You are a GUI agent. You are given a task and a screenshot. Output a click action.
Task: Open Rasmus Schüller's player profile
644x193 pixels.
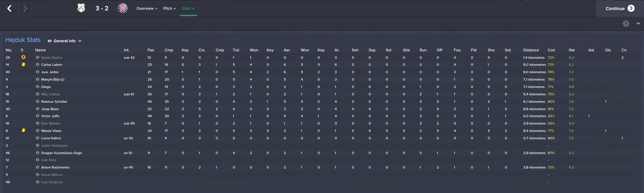pos(54,102)
